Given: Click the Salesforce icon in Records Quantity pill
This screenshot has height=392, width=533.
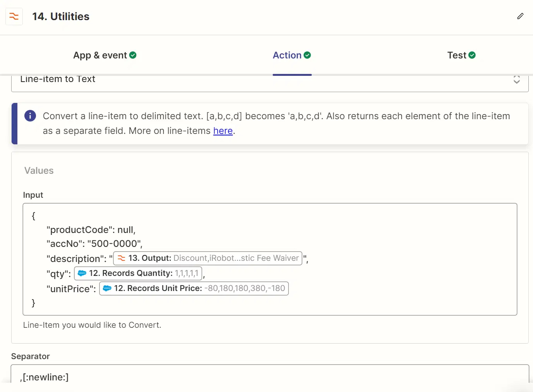Looking at the screenshot, I should [x=82, y=273].
